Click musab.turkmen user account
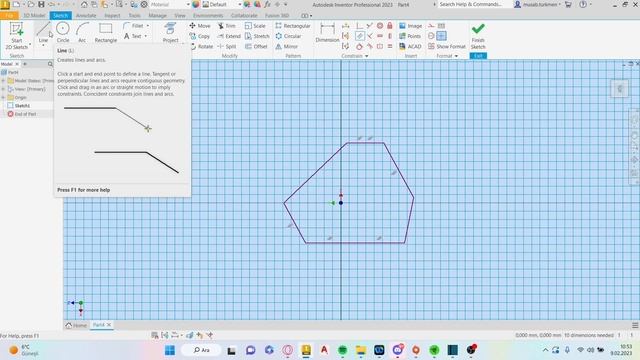Viewport: 640px width, 360px height. pyautogui.click(x=537, y=4)
